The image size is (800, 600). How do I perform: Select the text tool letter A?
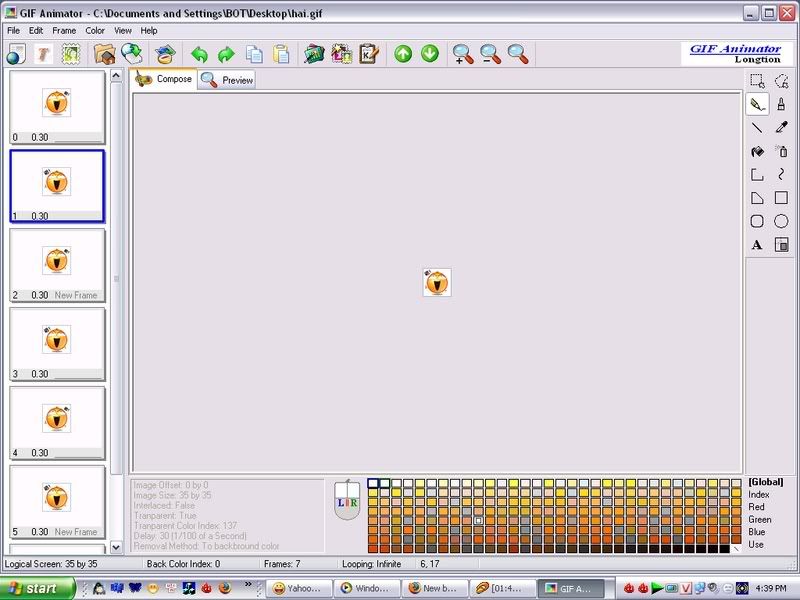coord(757,245)
